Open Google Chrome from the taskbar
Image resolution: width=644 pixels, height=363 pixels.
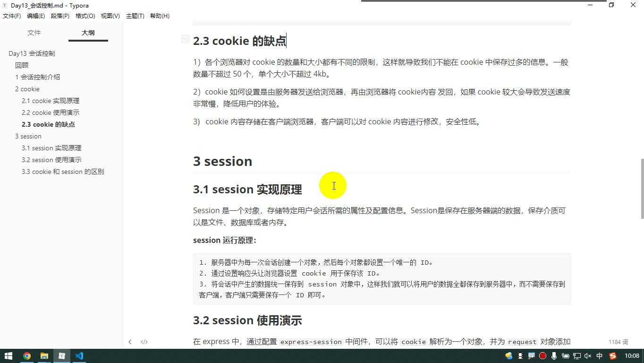(x=27, y=356)
